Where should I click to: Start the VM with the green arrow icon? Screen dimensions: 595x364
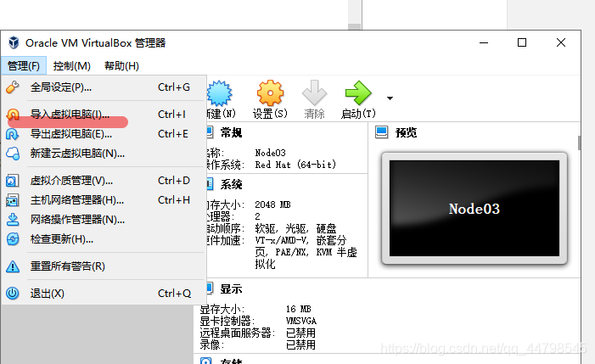coord(358,92)
